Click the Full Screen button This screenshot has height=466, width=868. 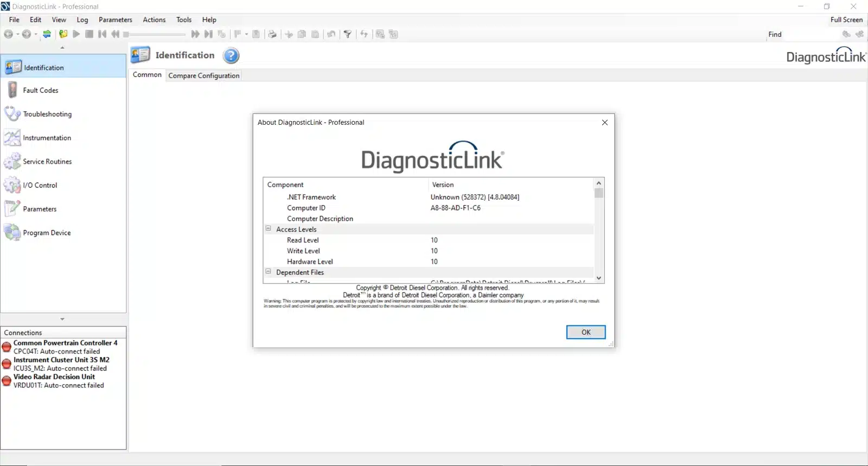(x=846, y=20)
